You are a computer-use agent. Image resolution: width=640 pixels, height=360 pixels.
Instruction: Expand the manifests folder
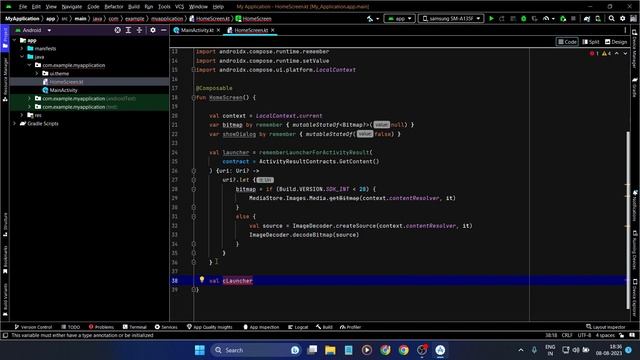click(22, 49)
